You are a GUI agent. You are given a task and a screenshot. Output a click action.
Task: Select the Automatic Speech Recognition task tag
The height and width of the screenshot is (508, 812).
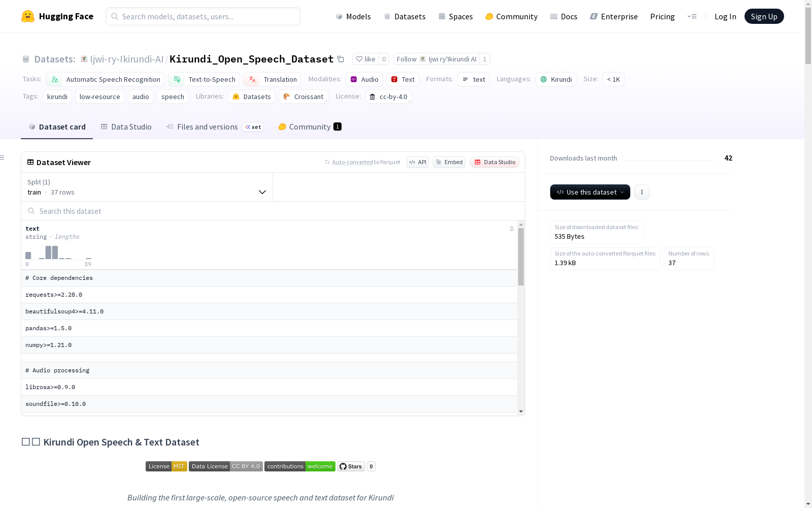105,79
